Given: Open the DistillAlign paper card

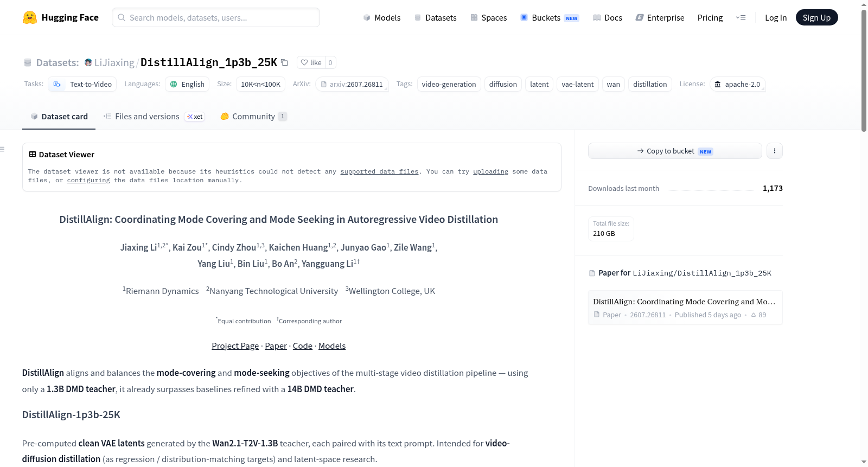Looking at the screenshot, I should [x=685, y=308].
